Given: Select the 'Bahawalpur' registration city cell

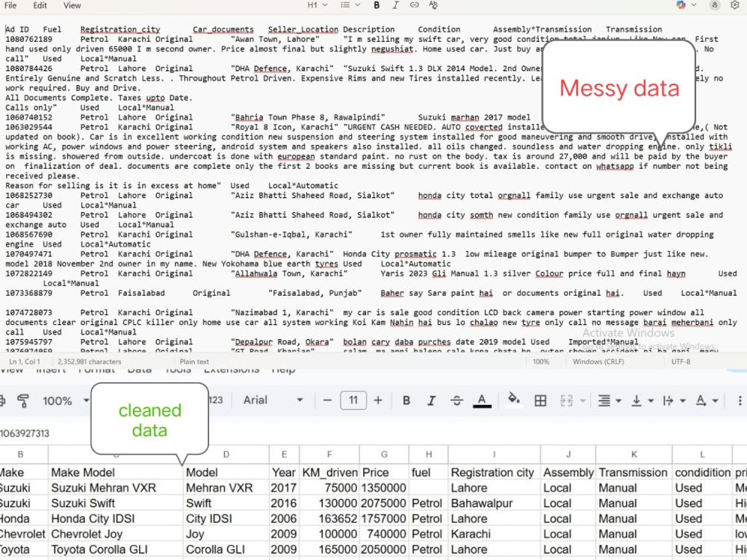Looking at the screenshot, I should pyautogui.click(x=494, y=503).
